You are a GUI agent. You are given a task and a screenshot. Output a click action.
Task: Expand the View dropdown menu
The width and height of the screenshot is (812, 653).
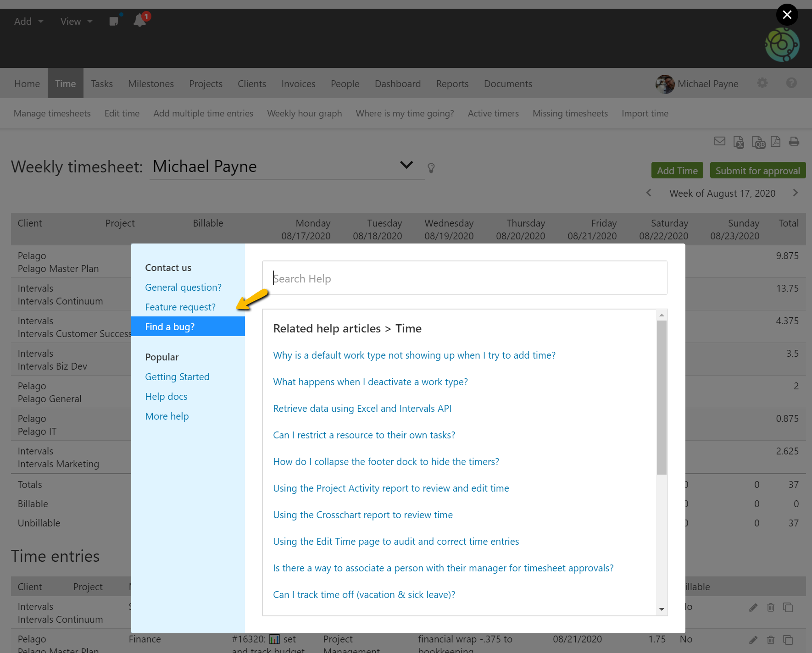point(76,22)
